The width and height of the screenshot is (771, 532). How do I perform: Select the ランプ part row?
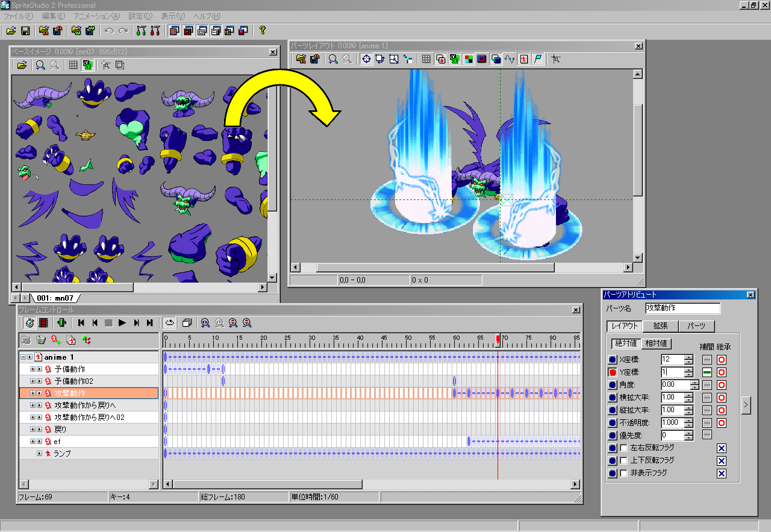[89, 454]
